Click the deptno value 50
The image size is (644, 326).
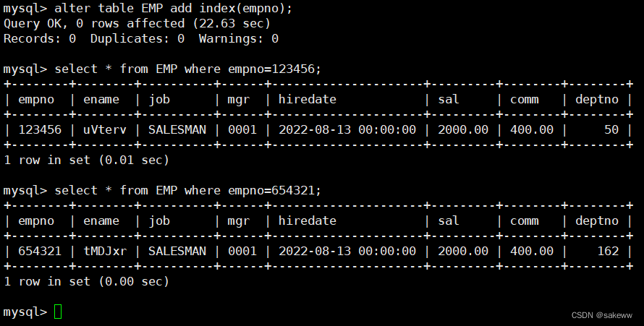click(611, 130)
